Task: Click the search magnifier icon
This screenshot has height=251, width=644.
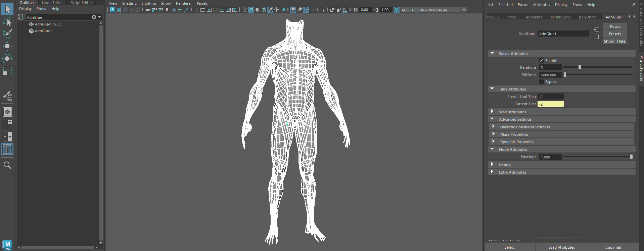Action: click(x=7, y=165)
